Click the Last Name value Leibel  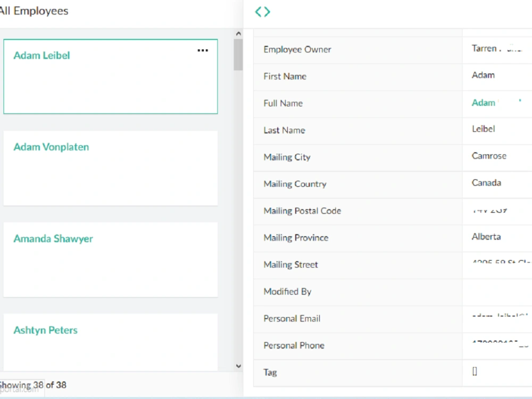[x=484, y=129]
